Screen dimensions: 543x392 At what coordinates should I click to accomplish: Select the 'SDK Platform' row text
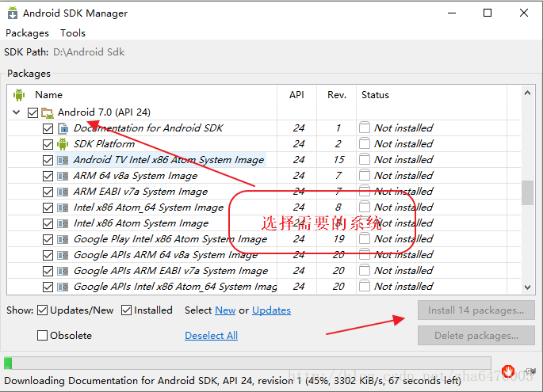[x=104, y=144]
